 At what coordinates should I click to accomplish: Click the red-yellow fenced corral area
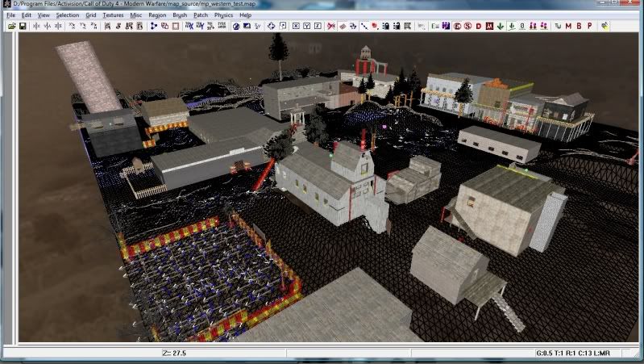pos(210,280)
